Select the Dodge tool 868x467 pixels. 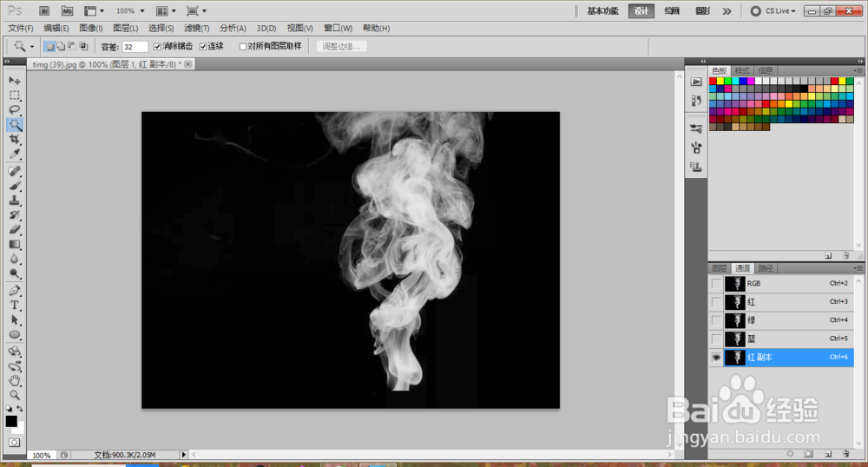pos(15,273)
